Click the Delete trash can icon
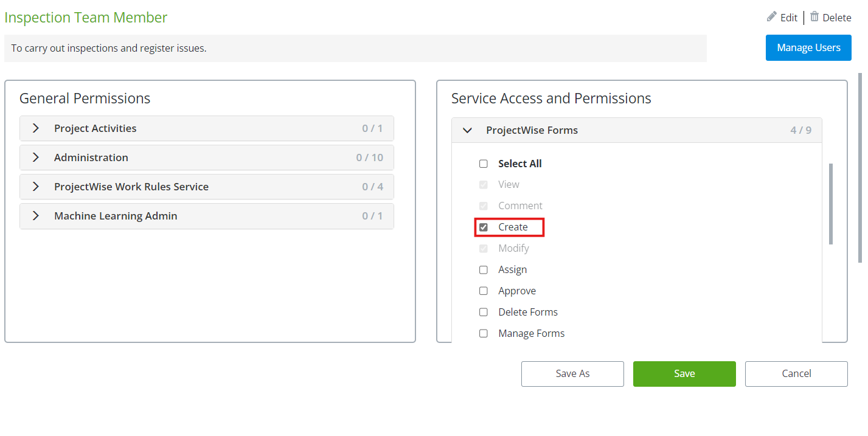 tap(814, 17)
